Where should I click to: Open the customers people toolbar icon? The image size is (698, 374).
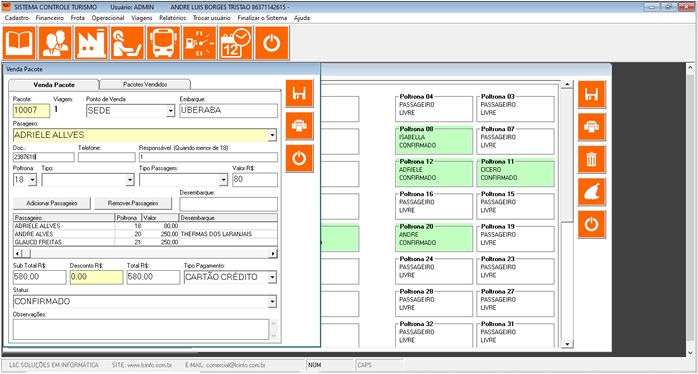[55, 43]
